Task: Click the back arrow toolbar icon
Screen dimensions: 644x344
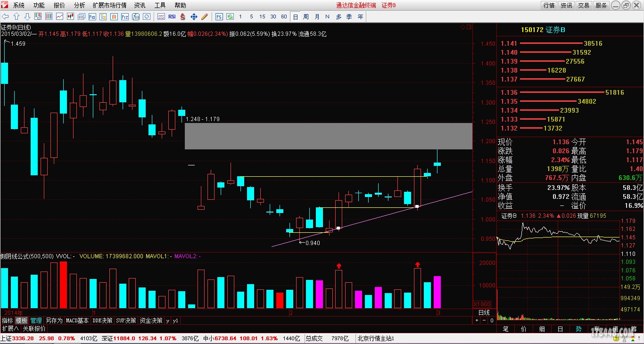Action: click(5, 16)
